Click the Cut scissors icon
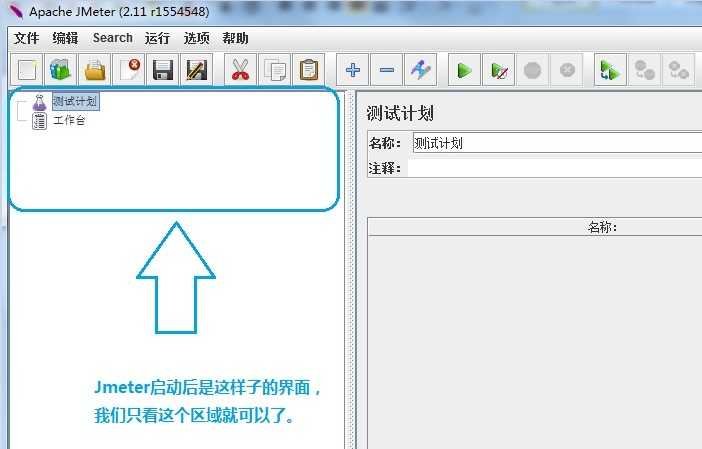702x449 pixels. [x=240, y=70]
